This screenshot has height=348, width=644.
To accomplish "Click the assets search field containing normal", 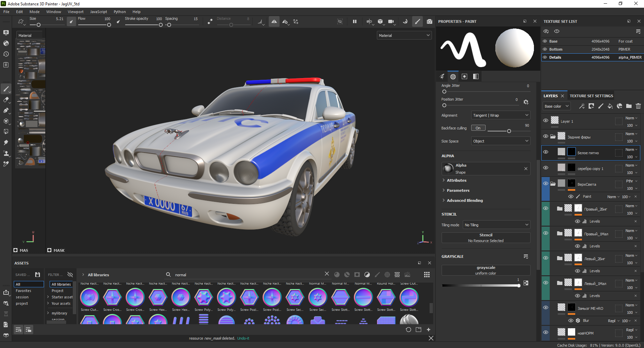I will pyautogui.click(x=248, y=275).
